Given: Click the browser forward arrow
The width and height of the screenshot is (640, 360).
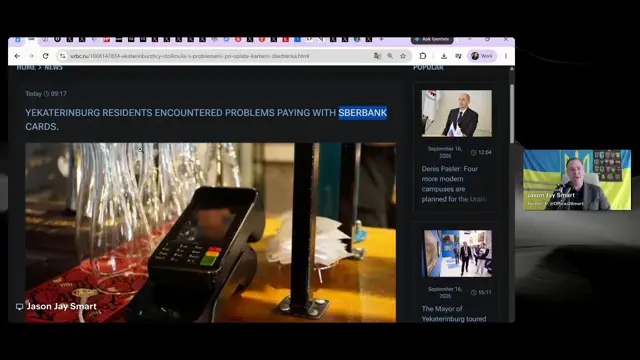Looking at the screenshot, I should pos(31,56).
